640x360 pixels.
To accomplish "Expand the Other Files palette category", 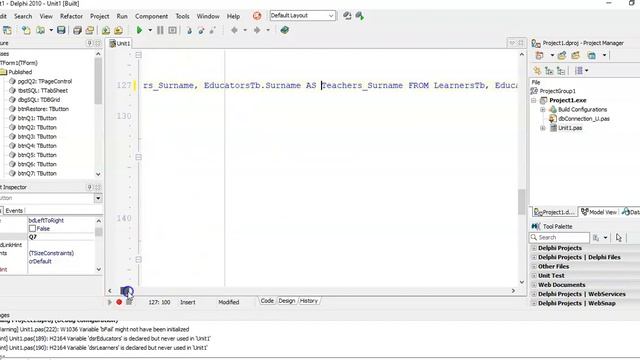I will pyautogui.click(x=534, y=267).
